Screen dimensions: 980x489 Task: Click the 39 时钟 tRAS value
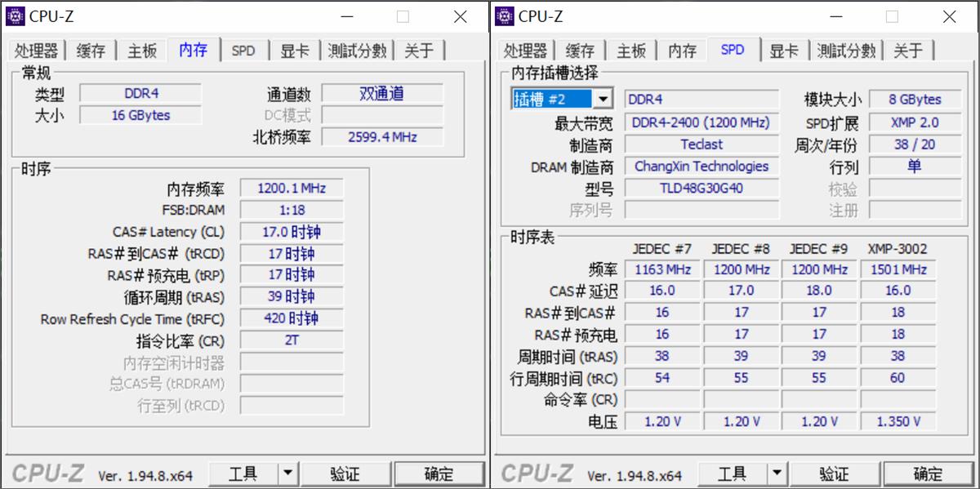292,297
